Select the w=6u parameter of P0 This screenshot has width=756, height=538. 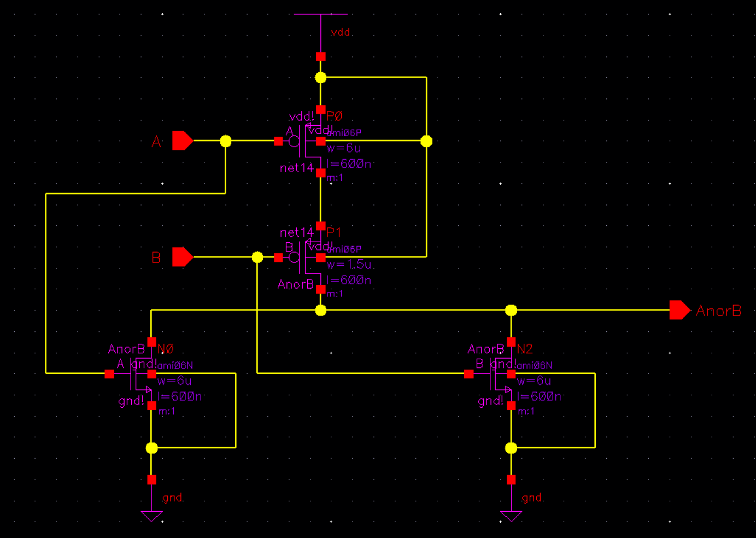(x=344, y=148)
